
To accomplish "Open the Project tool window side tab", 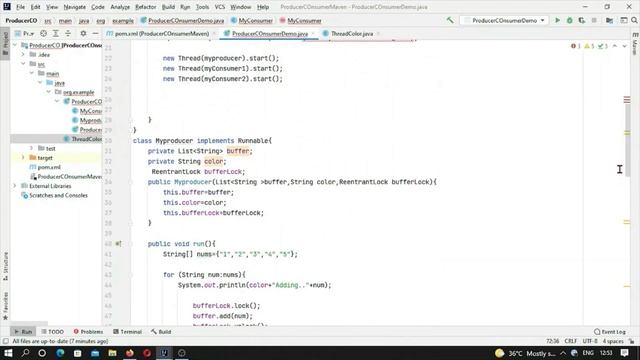I will click(5, 44).
